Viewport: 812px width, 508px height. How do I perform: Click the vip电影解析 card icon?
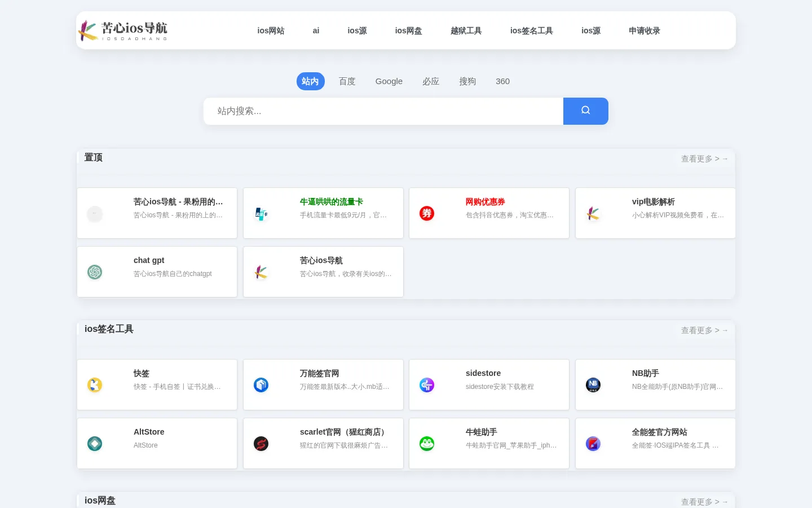tap(593, 213)
